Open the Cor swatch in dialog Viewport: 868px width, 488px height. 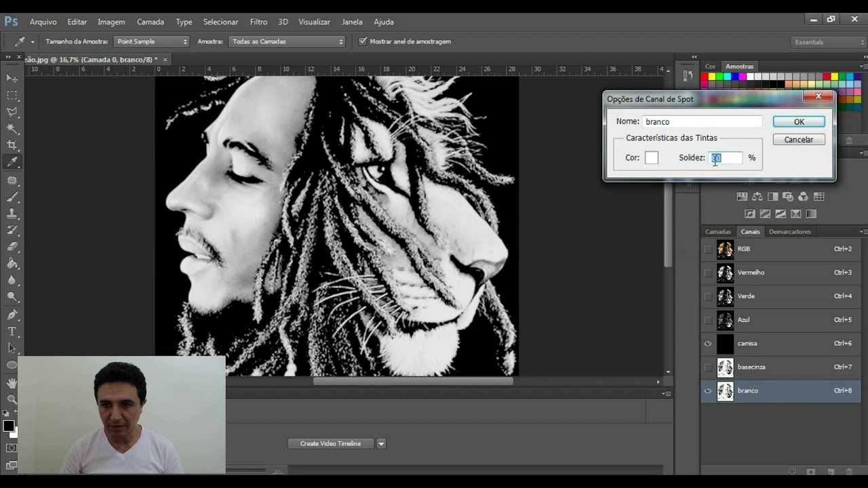point(652,157)
